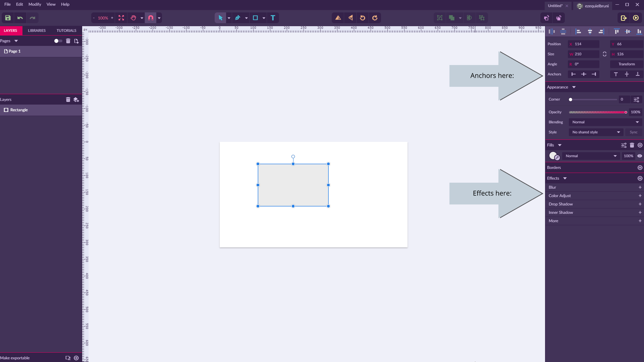Select the Rectangle shape tool
644x362 pixels.
(x=255, y=18)
